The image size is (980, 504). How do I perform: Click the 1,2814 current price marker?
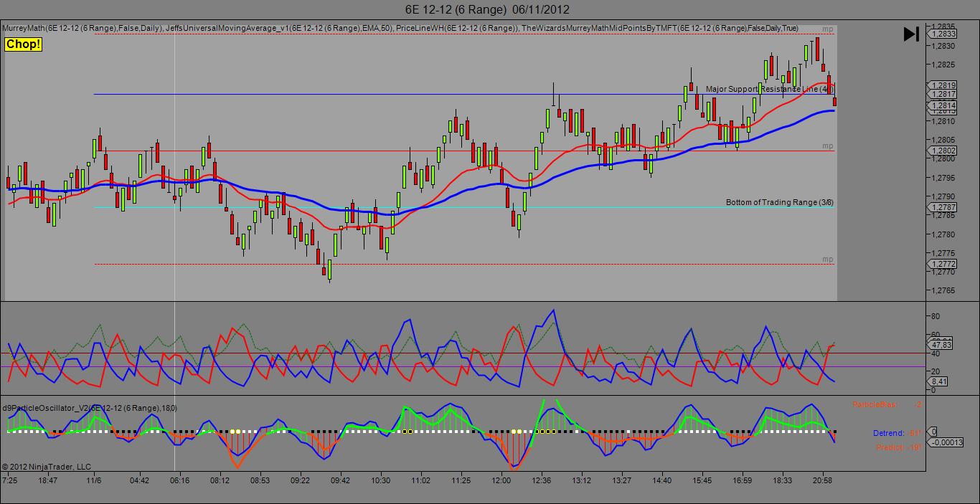pyautogui.click(x=943, y=105)
